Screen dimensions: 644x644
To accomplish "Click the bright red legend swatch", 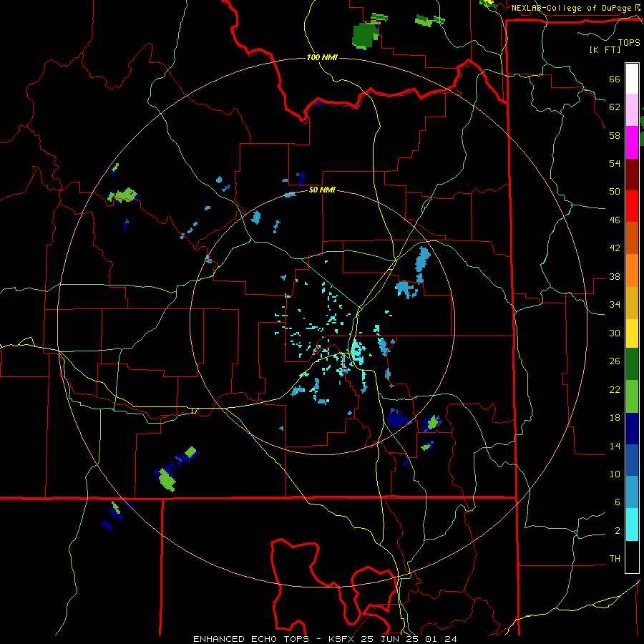I will tap(632, 206).
